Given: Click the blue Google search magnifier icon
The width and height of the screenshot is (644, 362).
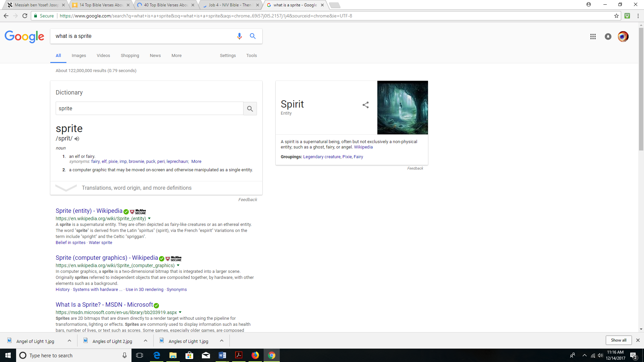Looking at the screenshot, I should [253, 36].
